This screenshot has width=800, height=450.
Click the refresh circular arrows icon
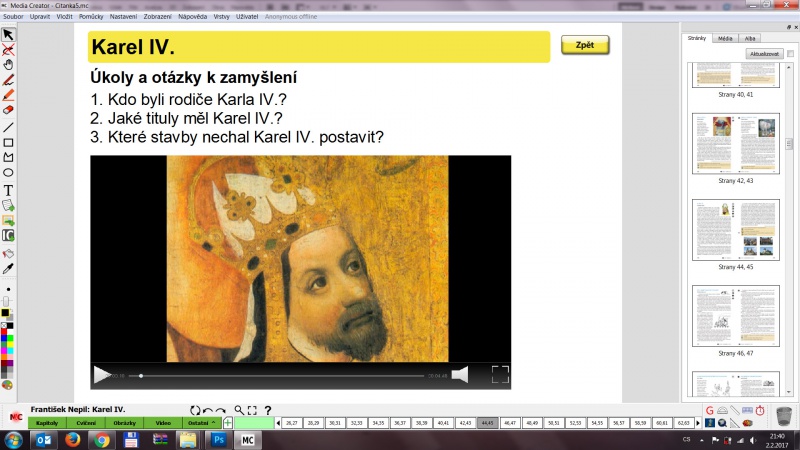point(195,410)
